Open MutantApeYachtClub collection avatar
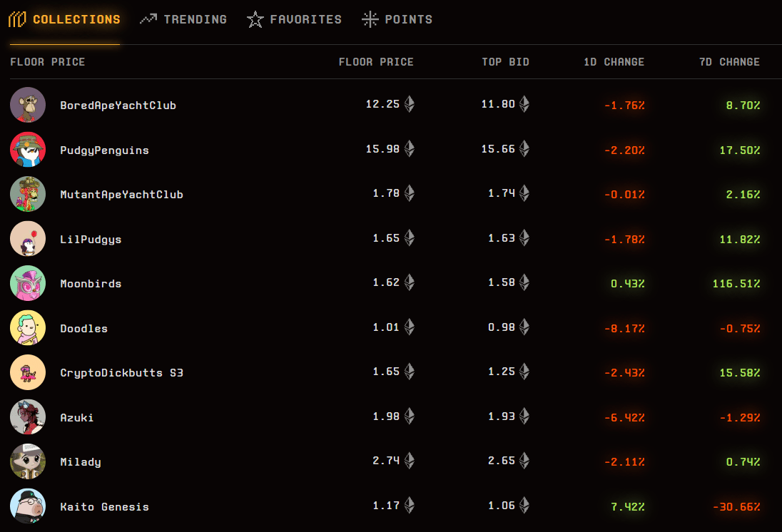 (28, 194)
